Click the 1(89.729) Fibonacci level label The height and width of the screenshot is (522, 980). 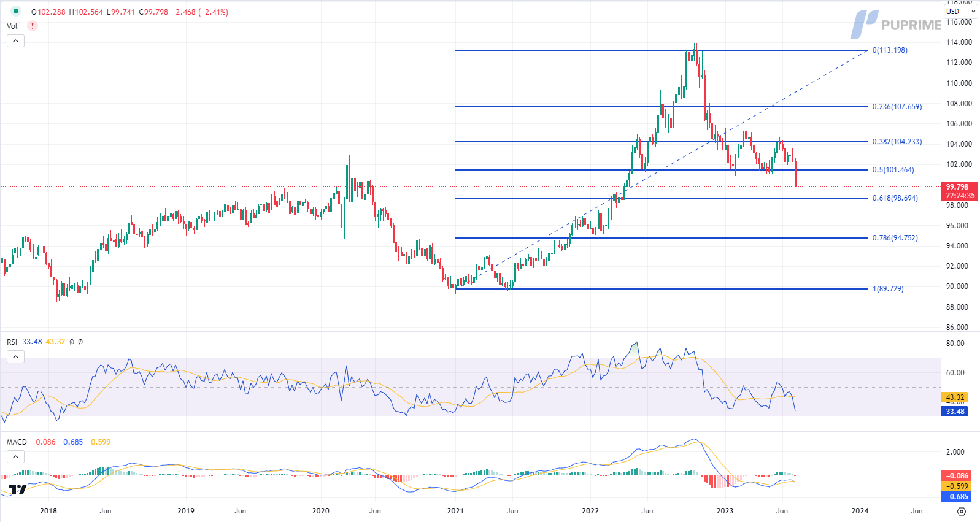(888, 289)
